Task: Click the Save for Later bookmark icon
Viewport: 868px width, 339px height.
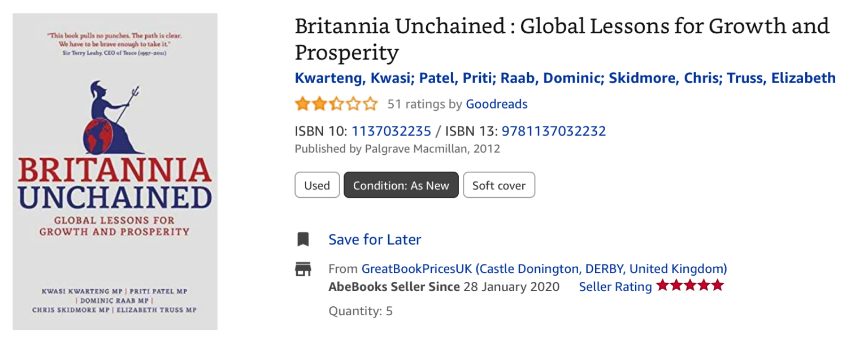Action: [x=303, y=240]
